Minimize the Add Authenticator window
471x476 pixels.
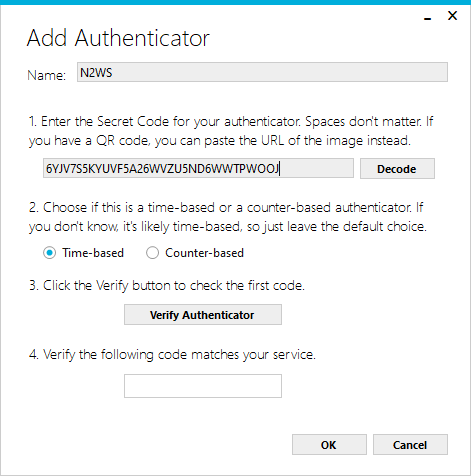[428, 17]
